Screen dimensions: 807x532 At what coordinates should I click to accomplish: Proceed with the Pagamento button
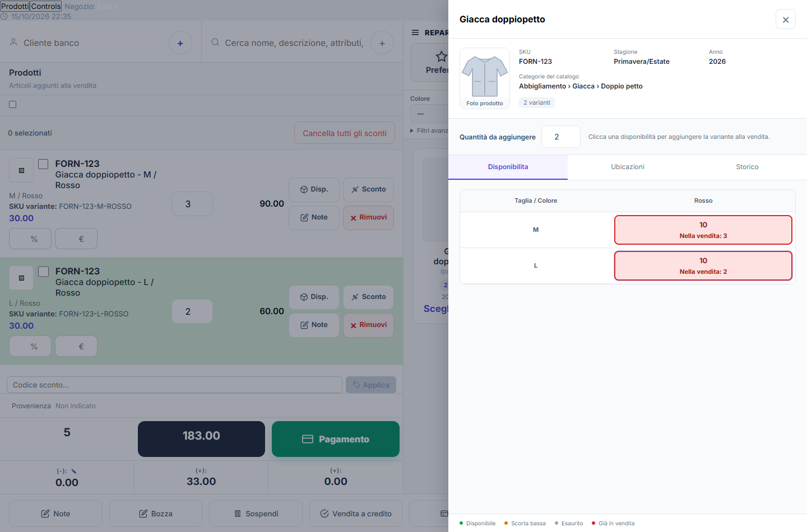click(x=336, y=439)
